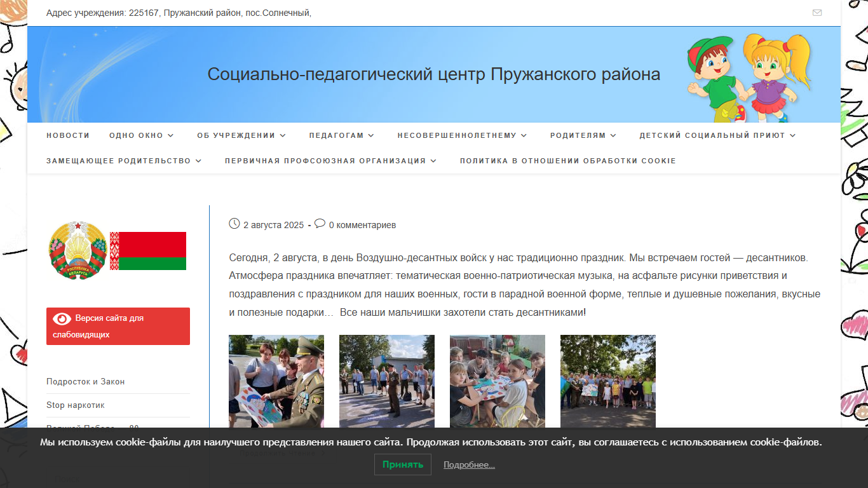Click the Belarus coat of arms emblem
868x488 pixels.
pos(77,250)
